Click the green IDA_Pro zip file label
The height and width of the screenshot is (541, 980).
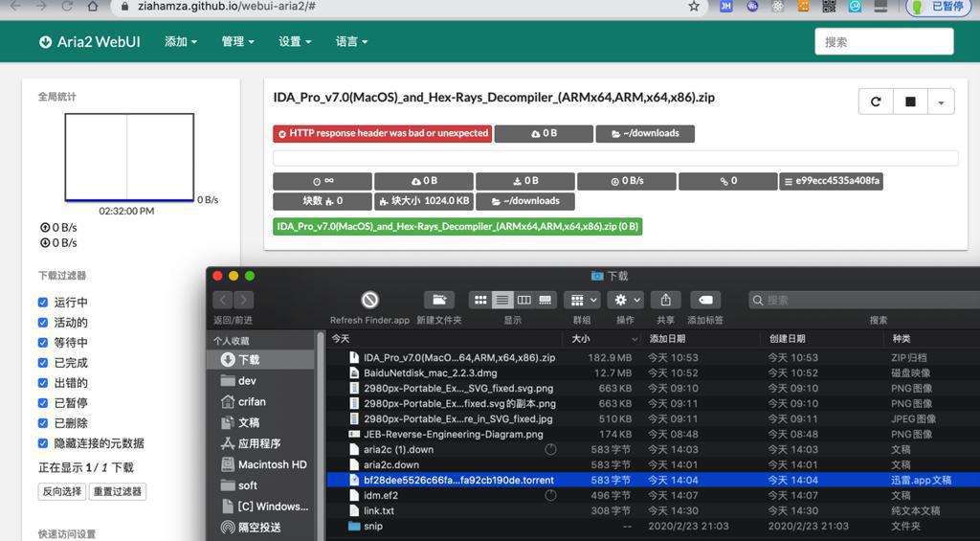click(x=457, y=226)
